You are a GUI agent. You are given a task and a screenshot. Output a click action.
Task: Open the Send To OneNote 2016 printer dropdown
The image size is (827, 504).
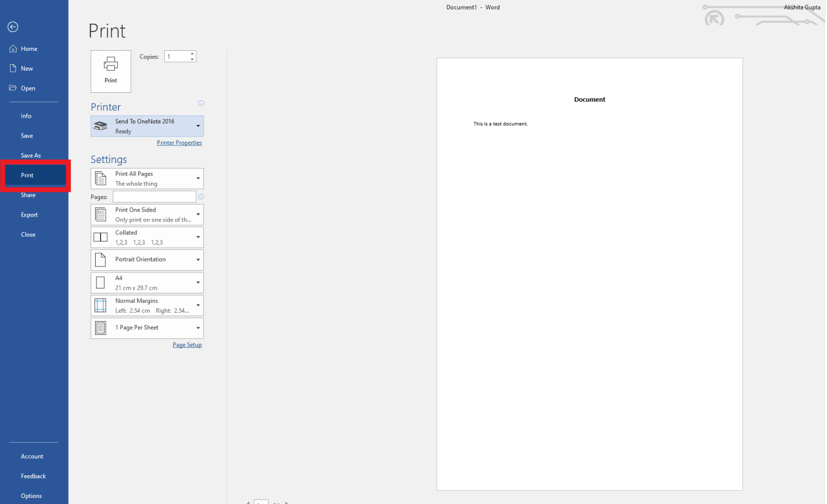197,125
